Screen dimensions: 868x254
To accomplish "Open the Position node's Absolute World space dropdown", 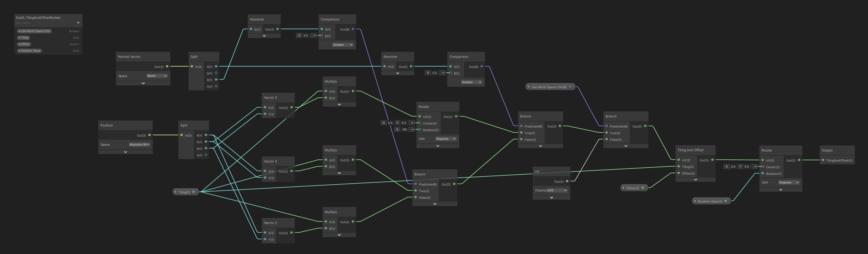I will [139, 144].
